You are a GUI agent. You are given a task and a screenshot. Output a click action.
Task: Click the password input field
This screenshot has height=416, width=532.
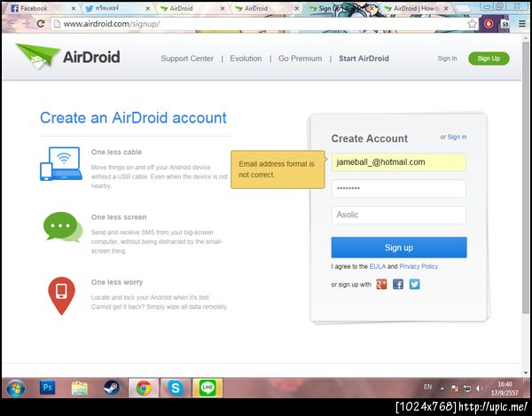point(399,188)
